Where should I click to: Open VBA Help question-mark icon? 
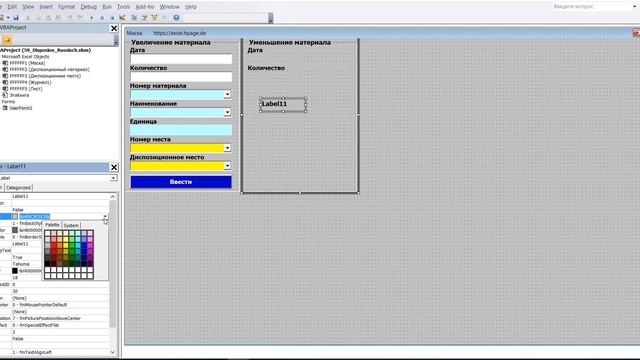[176, 18]
